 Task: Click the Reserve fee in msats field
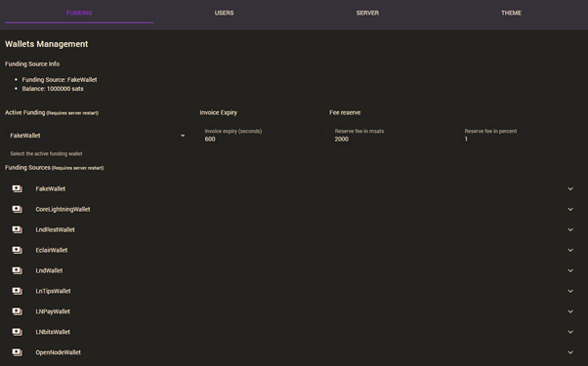point(389,136)
